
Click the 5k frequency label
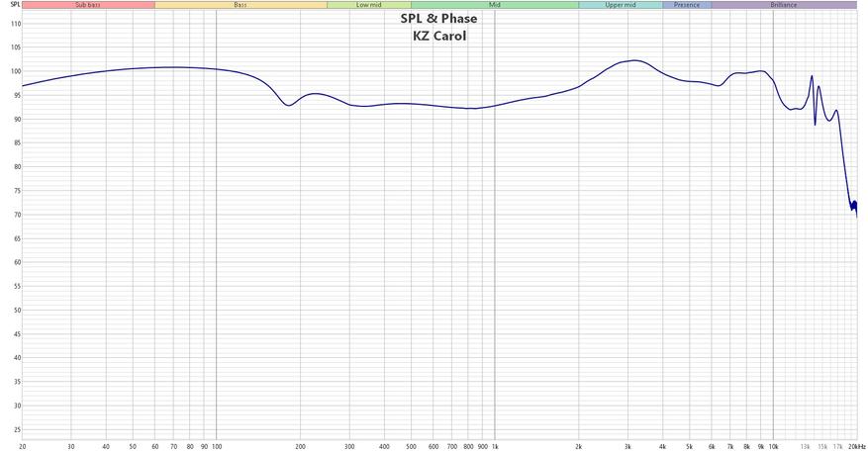(x=690, y=446)
